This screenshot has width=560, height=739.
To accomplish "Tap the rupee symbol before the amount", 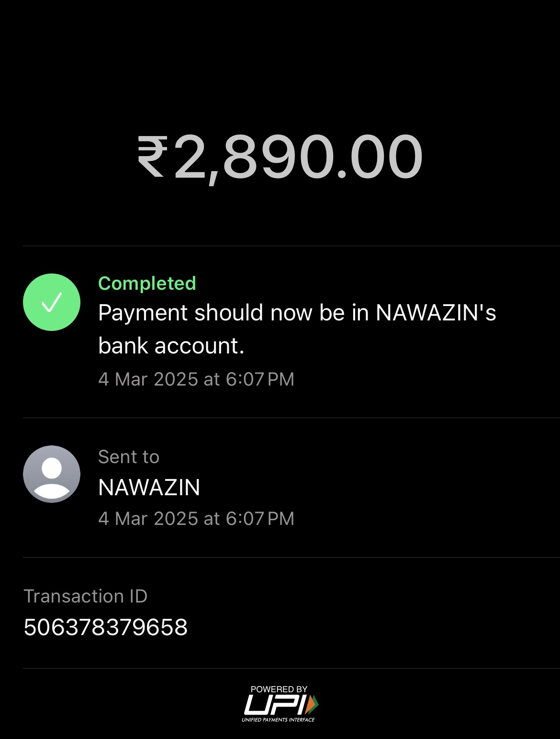I will 153,157.
